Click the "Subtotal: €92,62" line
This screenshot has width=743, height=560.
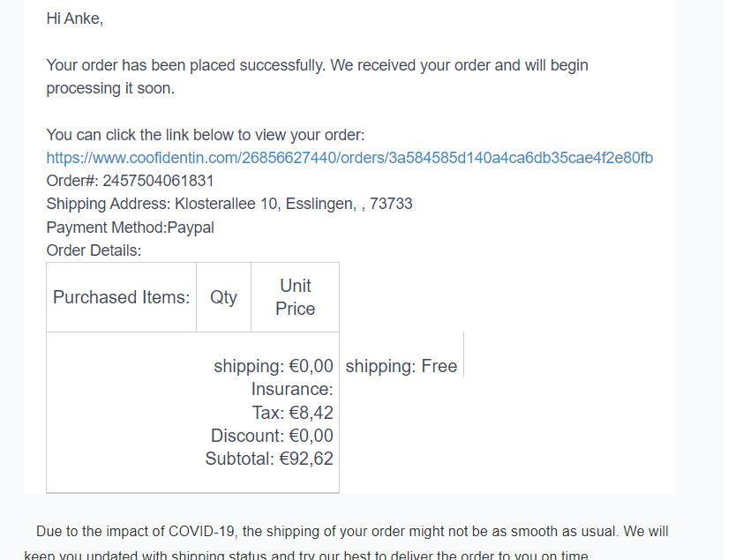pyautogui.click(x=269, y=459)
